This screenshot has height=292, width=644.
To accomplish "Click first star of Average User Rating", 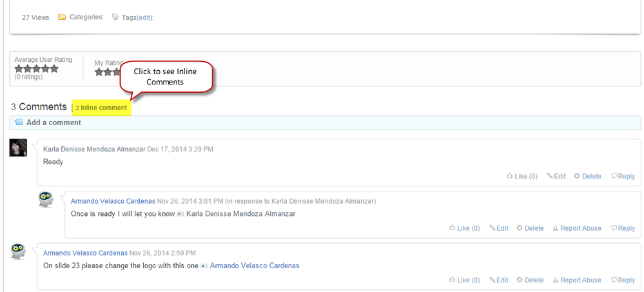I will [x=19, y=69].
